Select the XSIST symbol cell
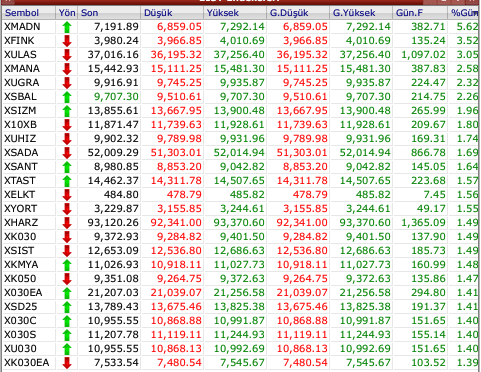Viewport: 481px width, 372px height. 29,251
